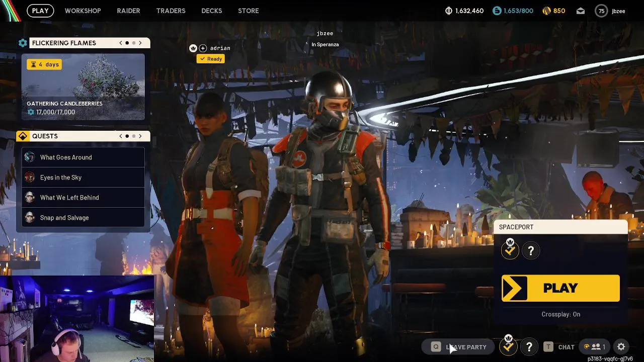Click the Quests diamond icon
The height and width of the screenshot is (362, 644).
[23, 136]
